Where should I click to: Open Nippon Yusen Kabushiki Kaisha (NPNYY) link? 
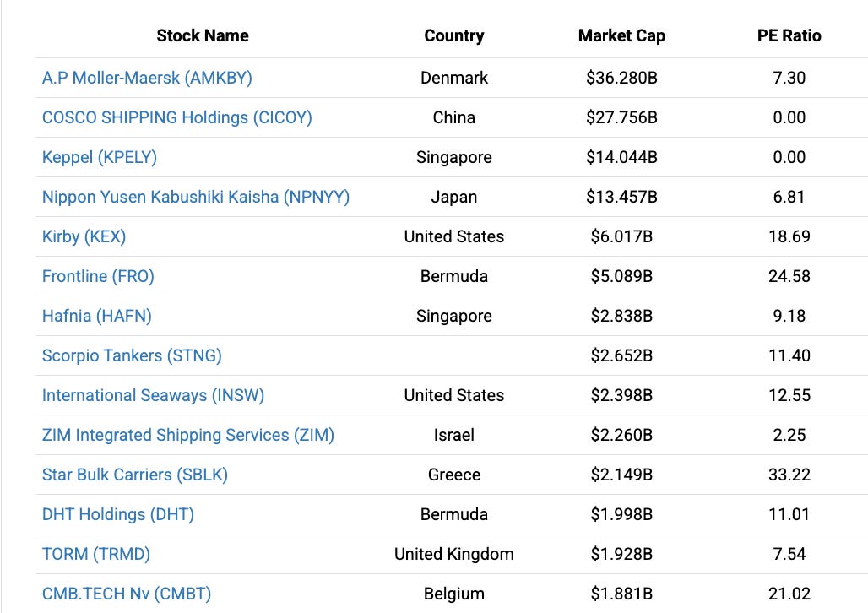pos(196,197)
